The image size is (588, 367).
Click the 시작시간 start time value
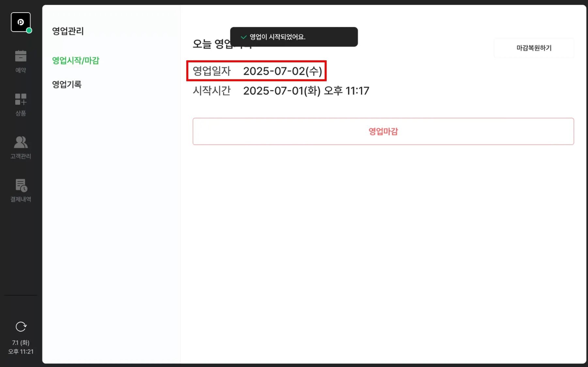click(306, 91)
